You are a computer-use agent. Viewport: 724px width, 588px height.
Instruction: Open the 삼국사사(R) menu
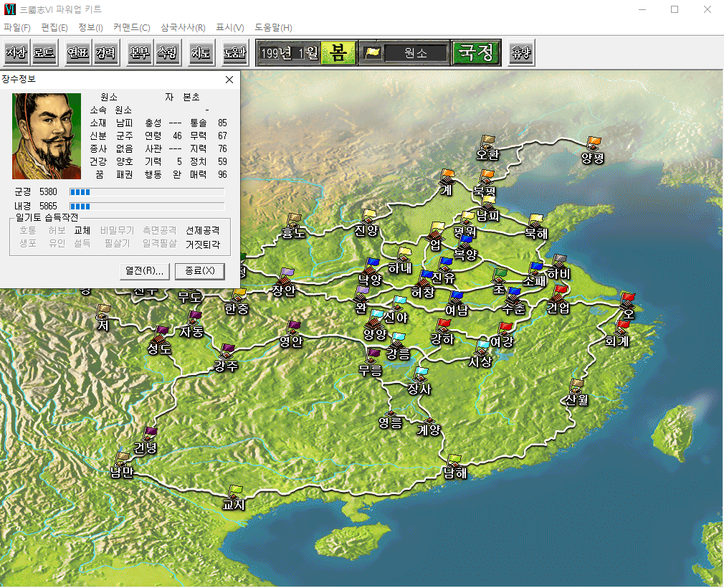coord(183,28)
